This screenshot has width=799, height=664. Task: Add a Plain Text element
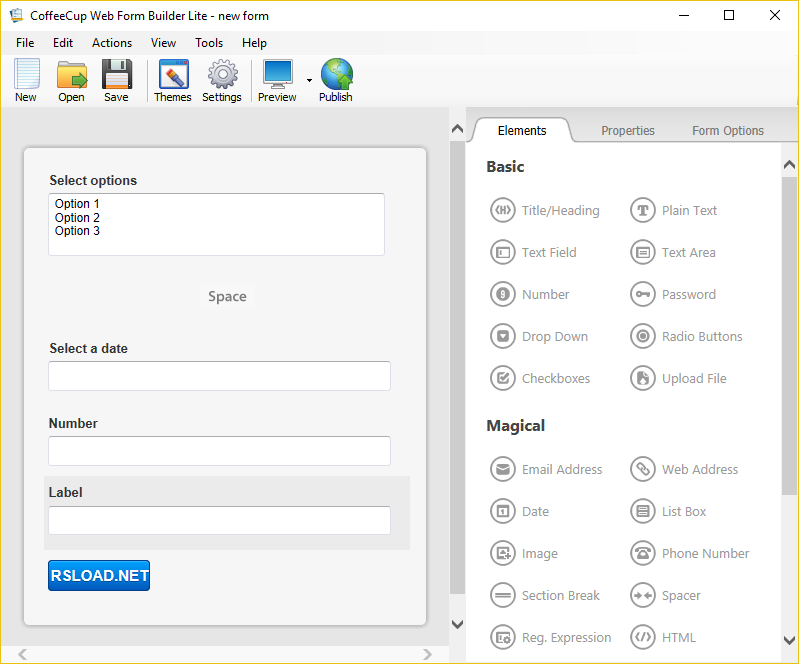[674, 210]
